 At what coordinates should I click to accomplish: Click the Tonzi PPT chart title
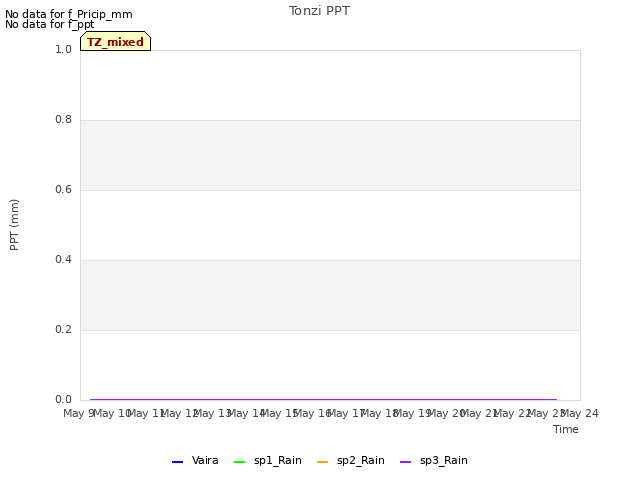coord(319,11)
